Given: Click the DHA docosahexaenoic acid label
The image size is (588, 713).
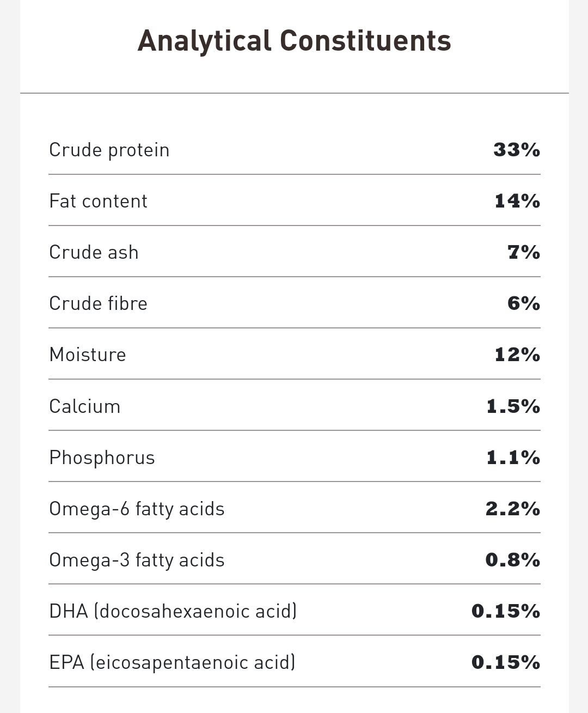Looking at the screenshot, I should tap(173, 611).
